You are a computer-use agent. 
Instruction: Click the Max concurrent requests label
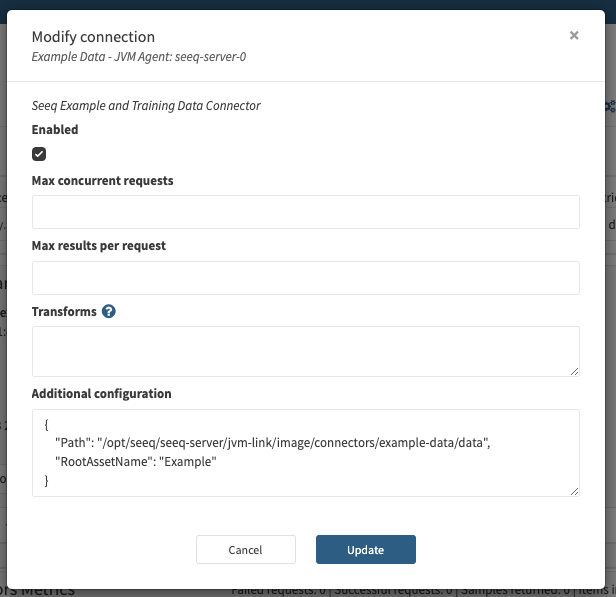tap(103, 181)
